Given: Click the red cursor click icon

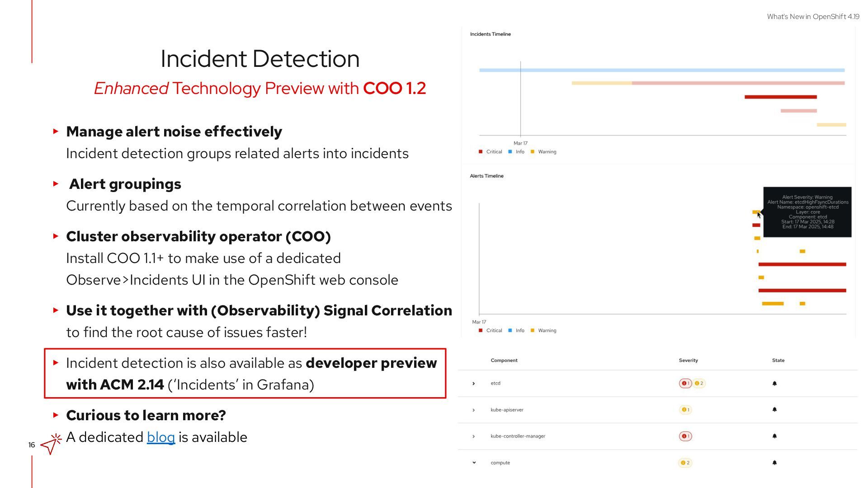Looking at the screenshot, I should pos(51,444).
